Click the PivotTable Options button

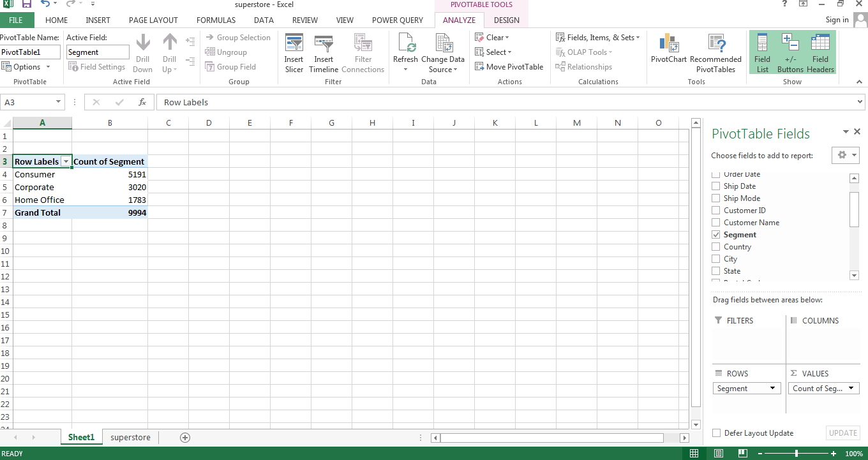(x=26, y=67)
